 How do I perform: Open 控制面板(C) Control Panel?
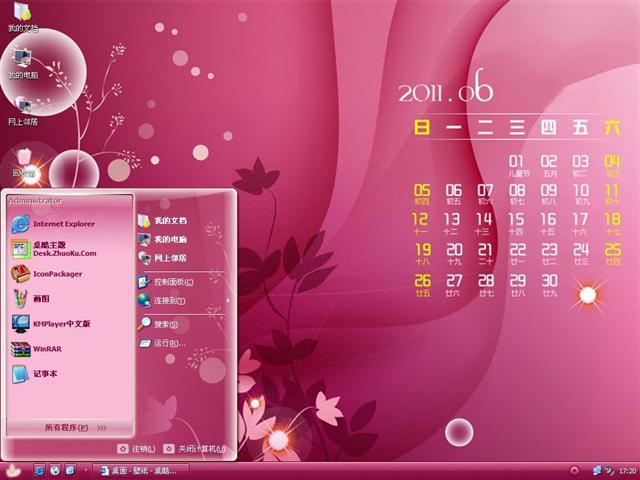(182, 282)
